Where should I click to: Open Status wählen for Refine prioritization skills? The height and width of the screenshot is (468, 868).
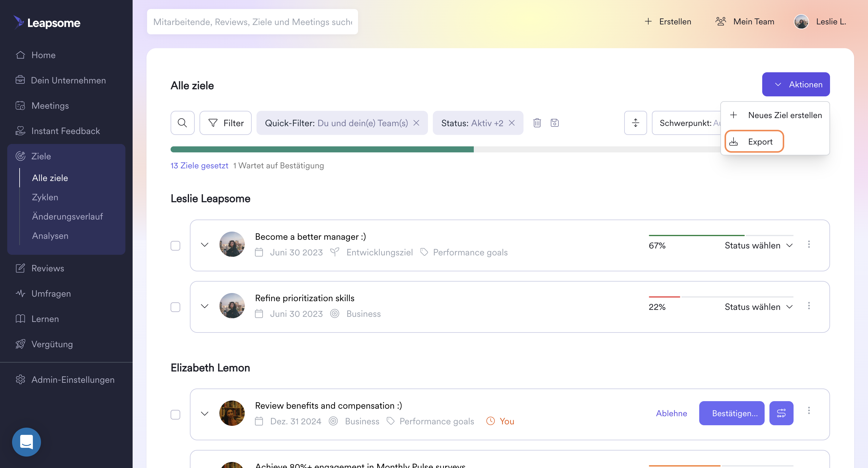[x=759, y=307]
